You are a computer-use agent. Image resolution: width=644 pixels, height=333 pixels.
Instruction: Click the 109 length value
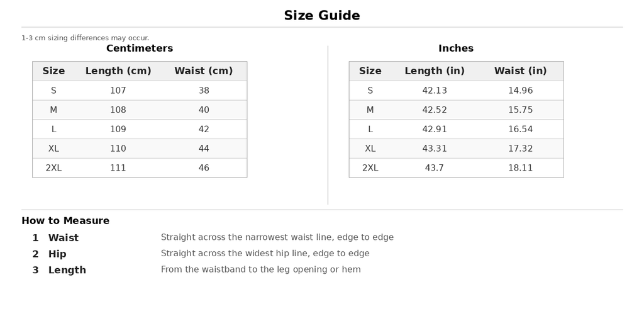click(118, 129)
